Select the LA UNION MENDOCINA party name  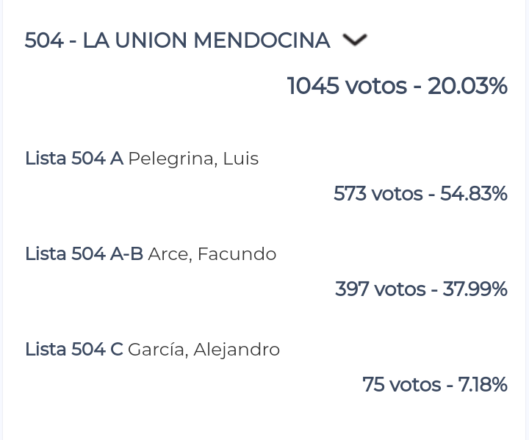tap(206, 40)
